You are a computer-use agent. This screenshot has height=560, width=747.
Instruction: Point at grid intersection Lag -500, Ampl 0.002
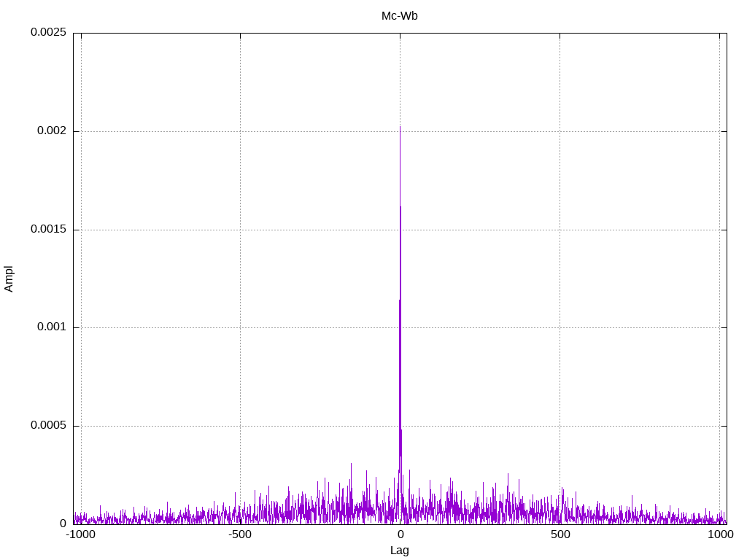(x=240, y=131)
